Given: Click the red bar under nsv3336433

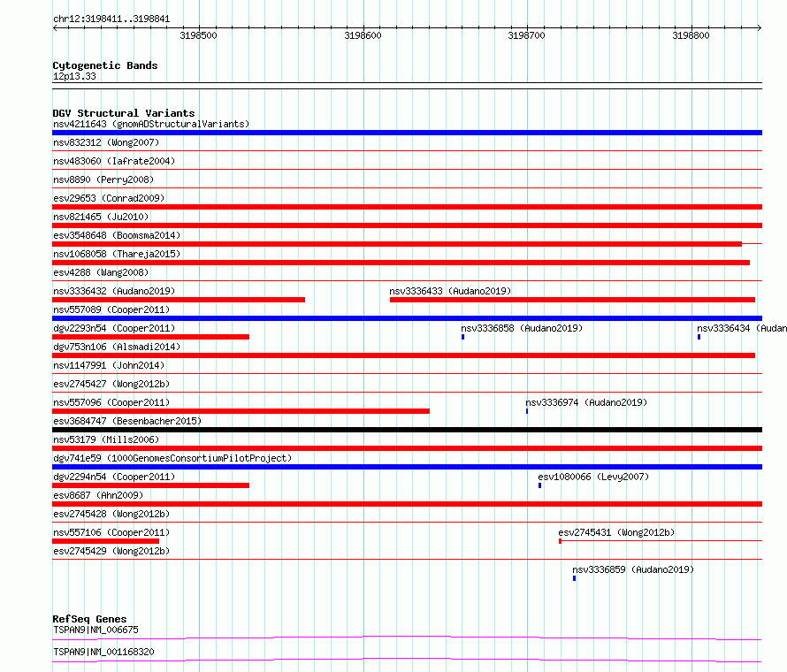Looking at the screenshot, I should 572,300.
